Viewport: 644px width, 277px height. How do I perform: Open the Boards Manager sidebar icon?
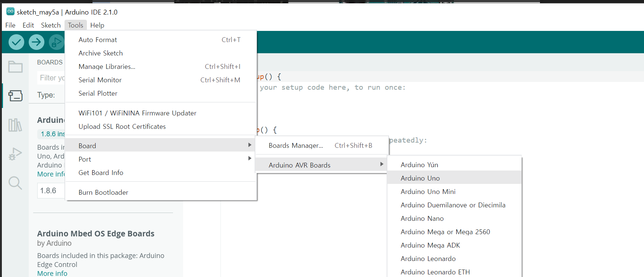(x=15, y=96)
